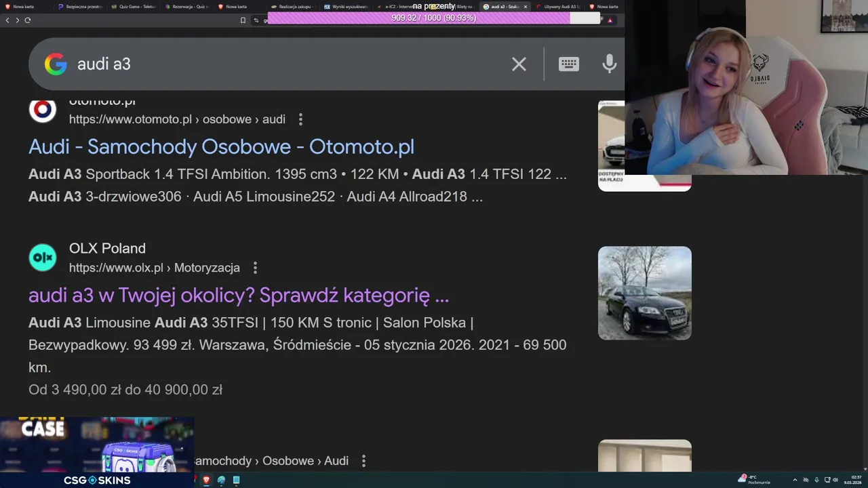Click the 'OLX Poland' site name
This screenshot has width=868, height=488.
(107, 248)
